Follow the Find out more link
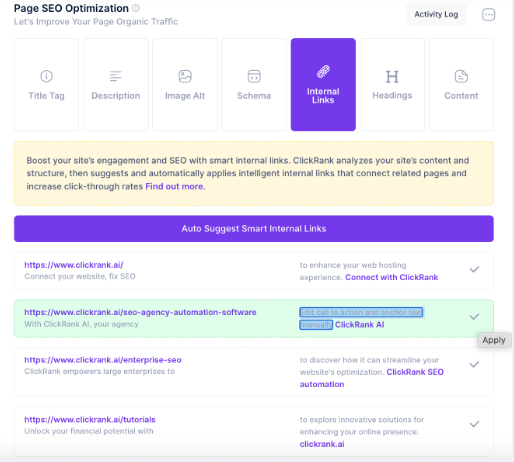This screenshot has width=514, height=462. 175,186
